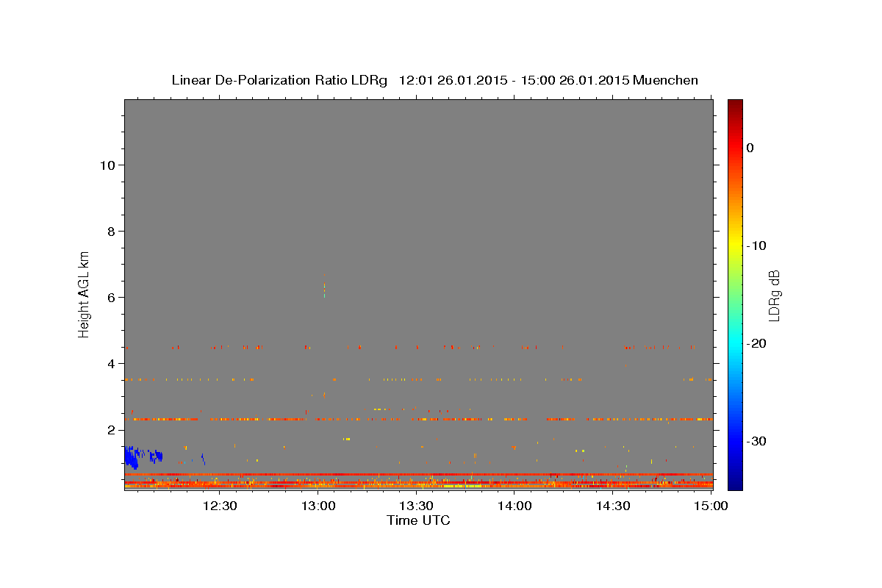Click the blue low-LDR patch near 12:05
The image size is (882, 588).
[x=133, y=457]
